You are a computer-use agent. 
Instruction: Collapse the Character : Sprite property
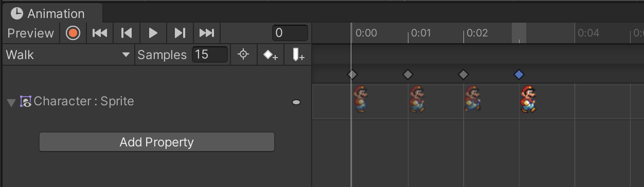pyautogui.click(x=11, y=103)
